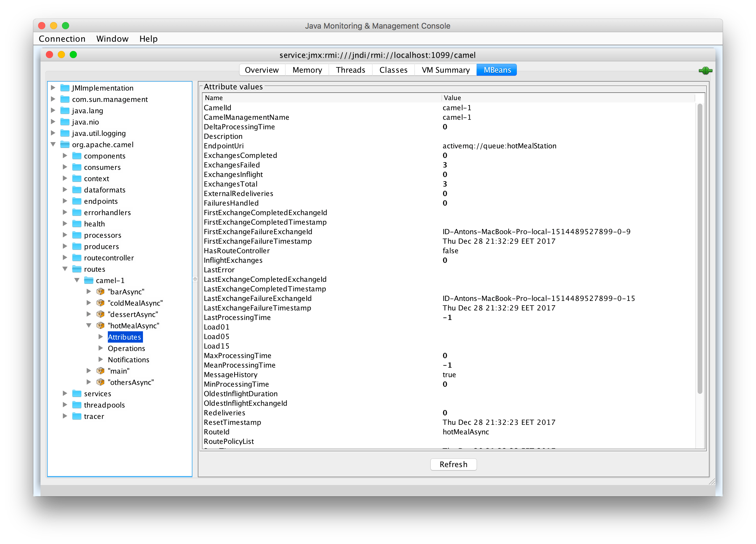Viewport: 756px width, 544px height.
Task: Click the split pane divider collapse handle
Action: [x=195, y=279]
